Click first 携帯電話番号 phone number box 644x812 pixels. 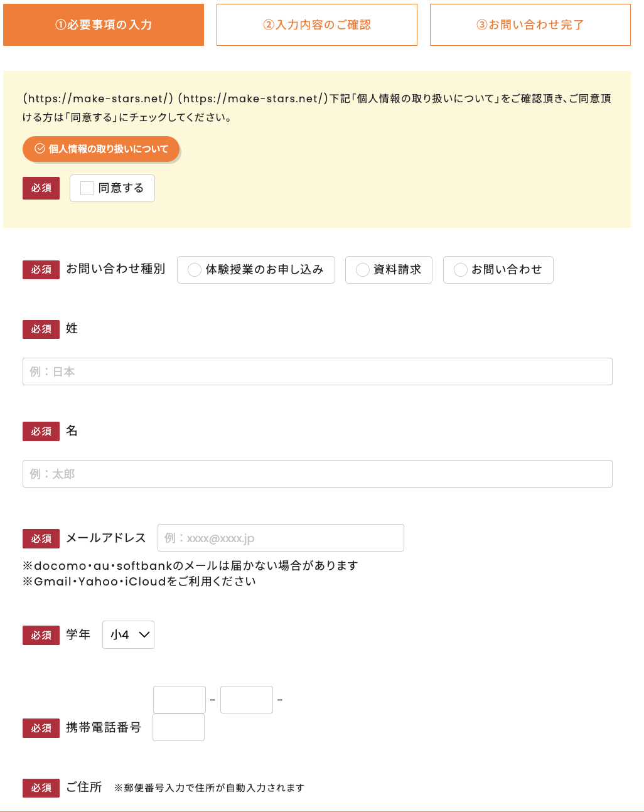coord(180,700)
